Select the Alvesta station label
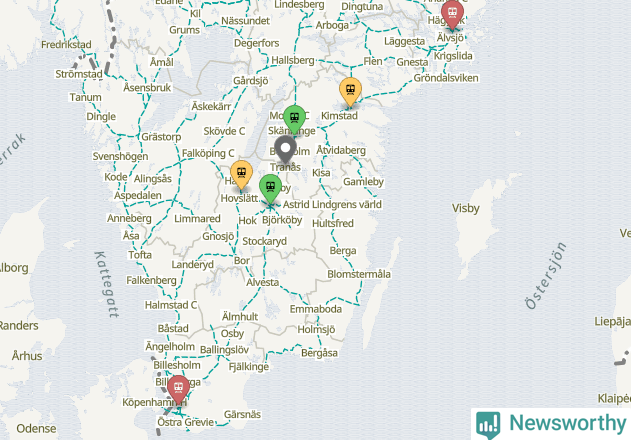This screenshot has height=440, width=631. [x=263, y=283]
